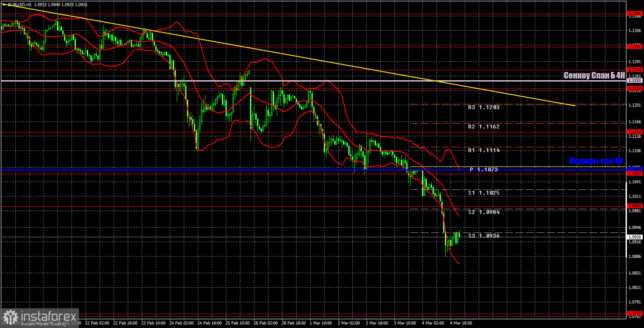Click the Сенкоу Спан Б 4Н label
This screenshot has height=328, width=644.
(594, 75)
